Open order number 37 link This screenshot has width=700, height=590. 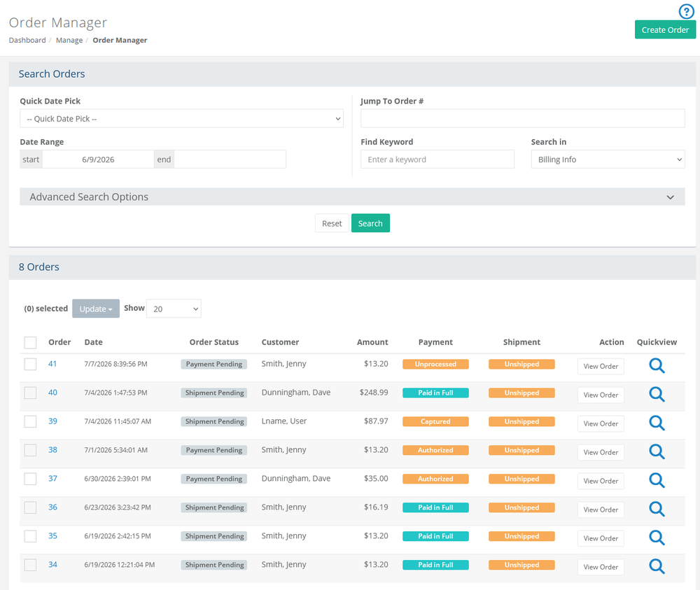coord(52,479)
